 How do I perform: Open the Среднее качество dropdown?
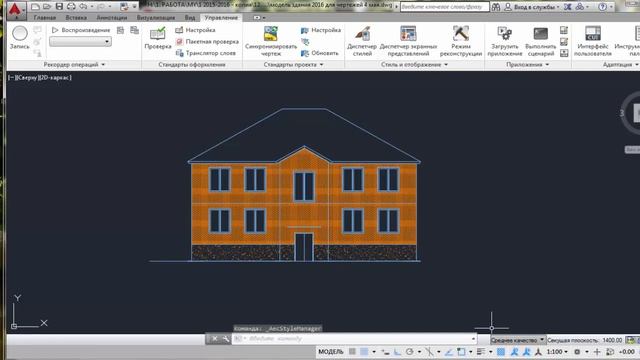coord(518,340)
